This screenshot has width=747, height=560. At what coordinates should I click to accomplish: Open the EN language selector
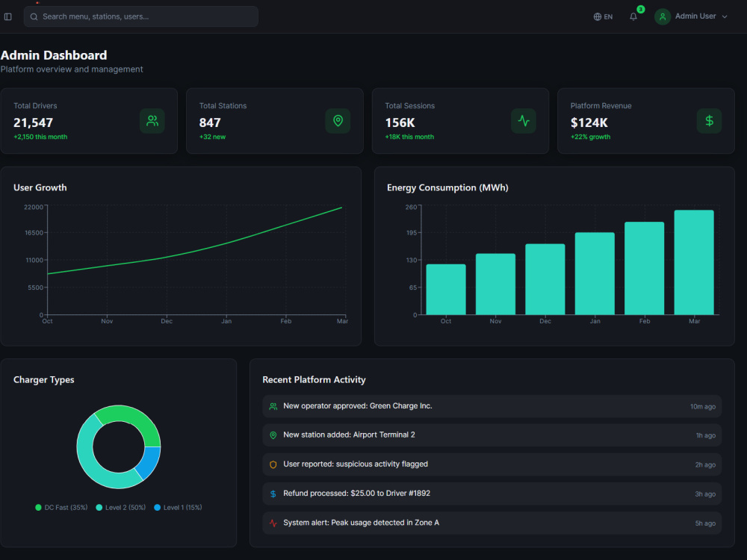point(603,16)
